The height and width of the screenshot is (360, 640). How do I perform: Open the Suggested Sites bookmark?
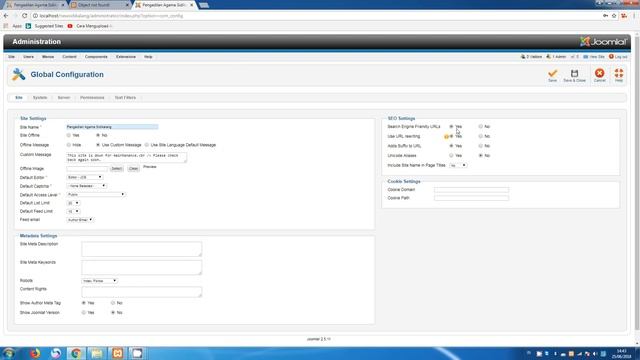(x=44, y=26)
